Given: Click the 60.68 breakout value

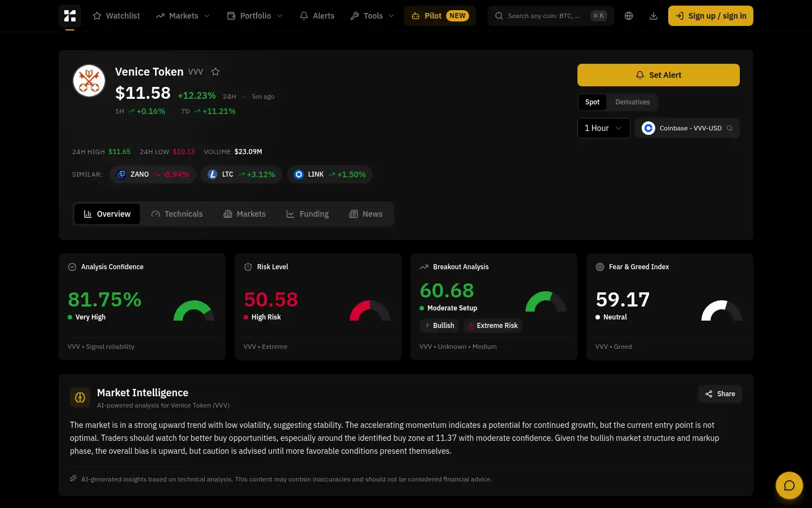Looking at the screenshot, I should [447, 290].
